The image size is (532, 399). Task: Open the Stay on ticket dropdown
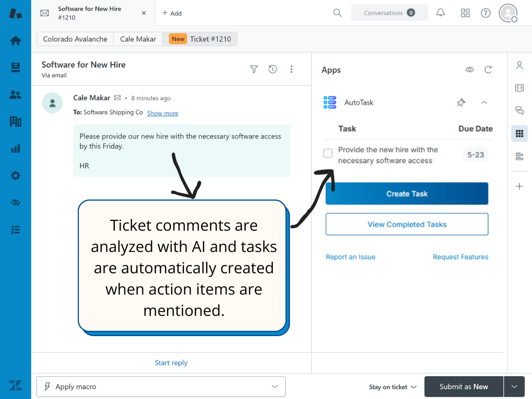pyautogui.click(x=393, y=387)
